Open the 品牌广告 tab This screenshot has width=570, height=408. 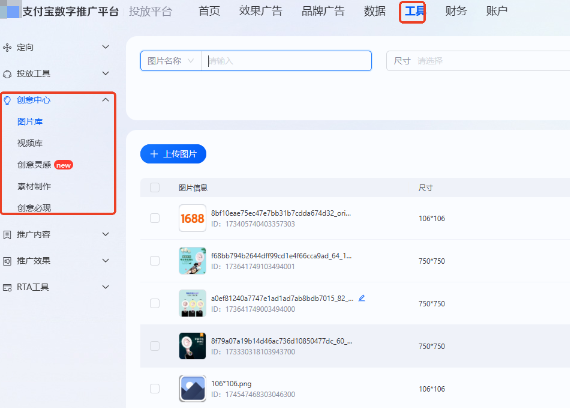tap(323, 11)
